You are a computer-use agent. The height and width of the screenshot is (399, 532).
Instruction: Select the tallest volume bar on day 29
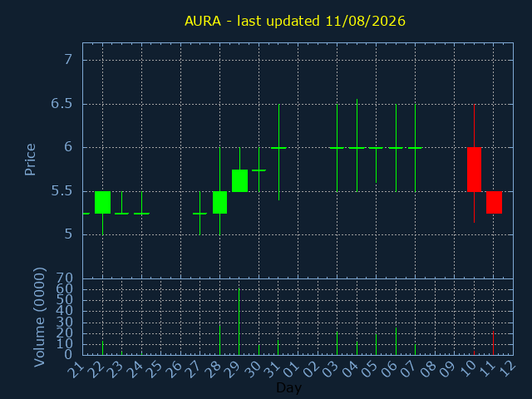239,322
